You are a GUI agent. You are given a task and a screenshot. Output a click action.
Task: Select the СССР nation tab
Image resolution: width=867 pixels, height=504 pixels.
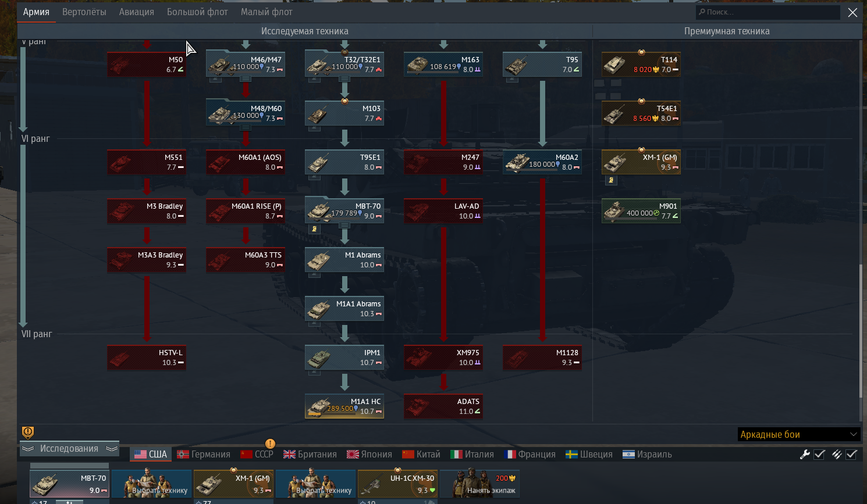pyautogui.click(x=257, y=454)
